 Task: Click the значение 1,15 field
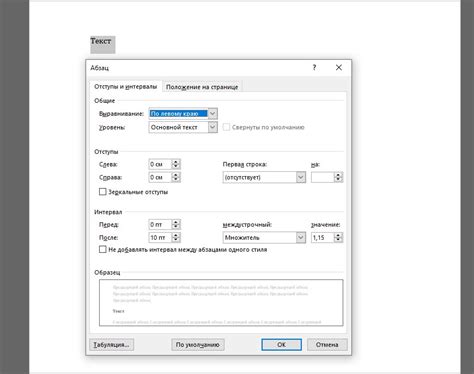322,238
